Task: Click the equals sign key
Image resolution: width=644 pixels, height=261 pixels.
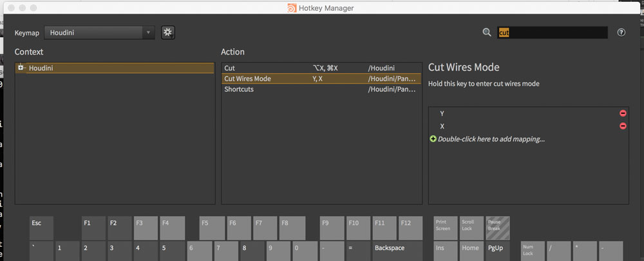Action: tap(359, 251)
